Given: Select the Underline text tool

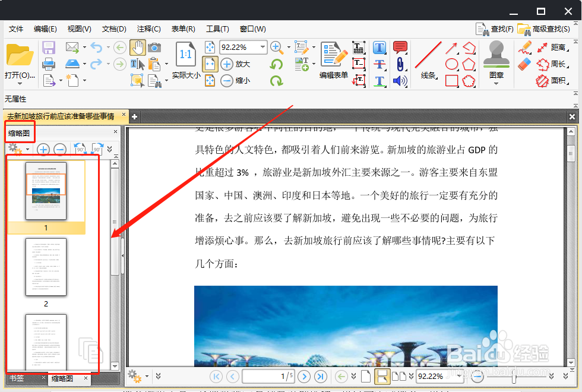Looking at the screenshot, I should 379,81.
